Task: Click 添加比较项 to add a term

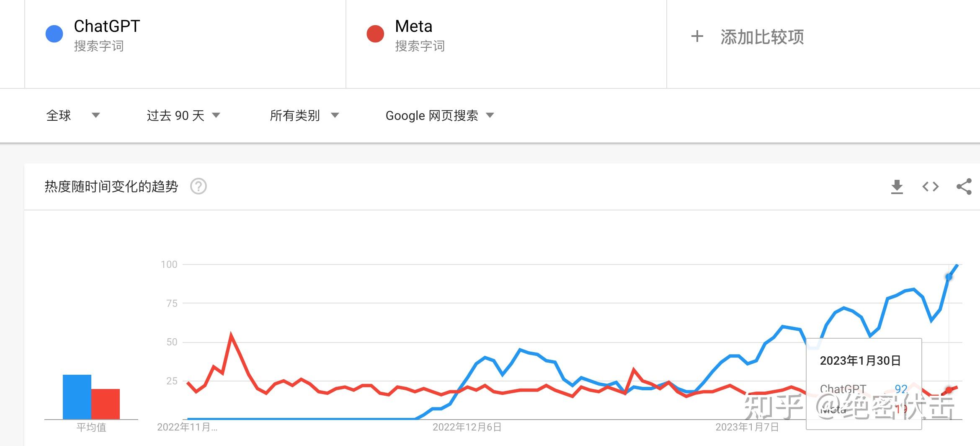Action: 762,37
